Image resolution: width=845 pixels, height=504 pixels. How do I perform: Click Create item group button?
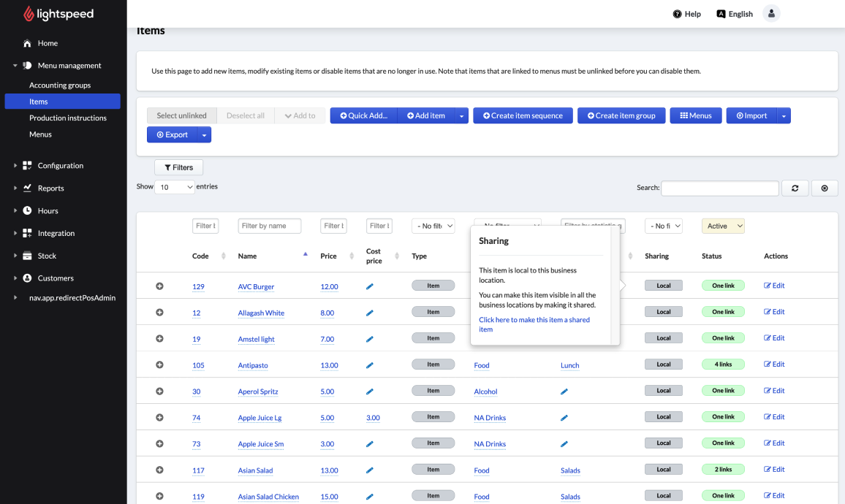tap(621, 115)
